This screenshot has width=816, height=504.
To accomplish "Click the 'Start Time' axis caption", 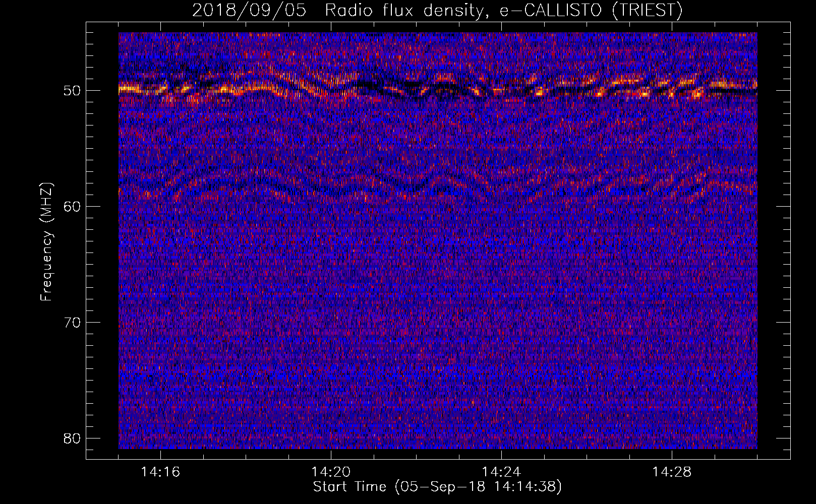I will 437,487.
